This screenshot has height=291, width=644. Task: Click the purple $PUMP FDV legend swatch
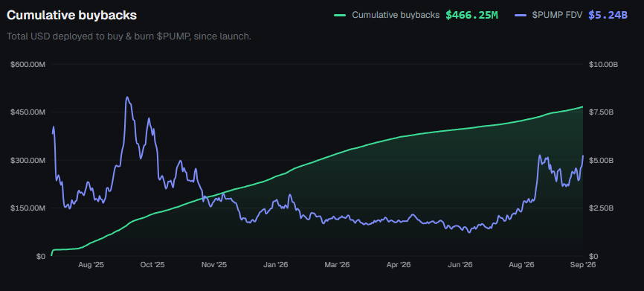pos(521,15)
